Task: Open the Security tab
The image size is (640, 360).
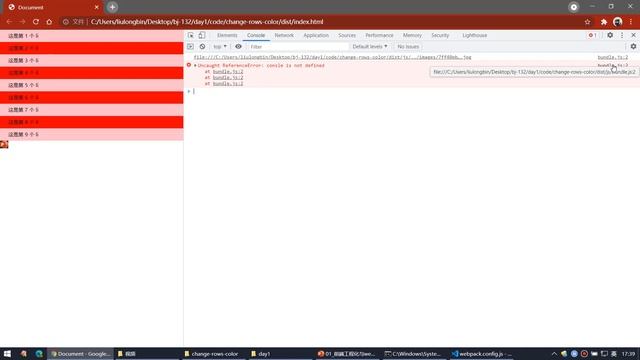Action: coord(440,36)
